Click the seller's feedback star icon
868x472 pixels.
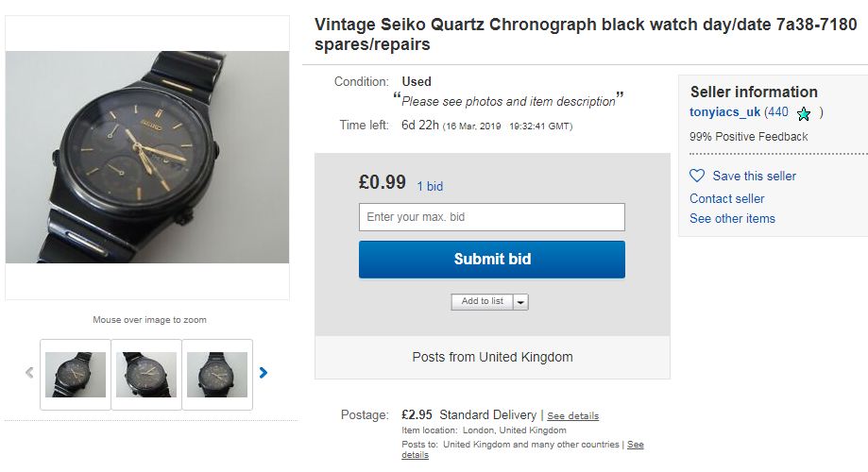(804, 113)
